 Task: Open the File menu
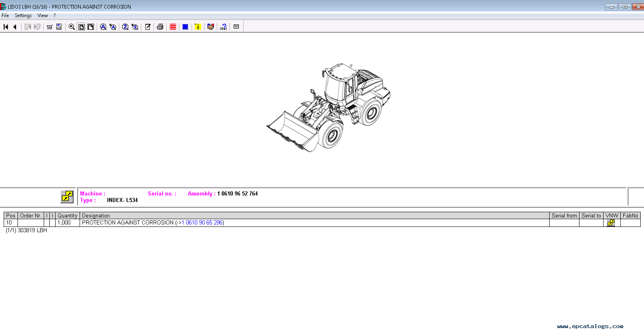point(5,16)
